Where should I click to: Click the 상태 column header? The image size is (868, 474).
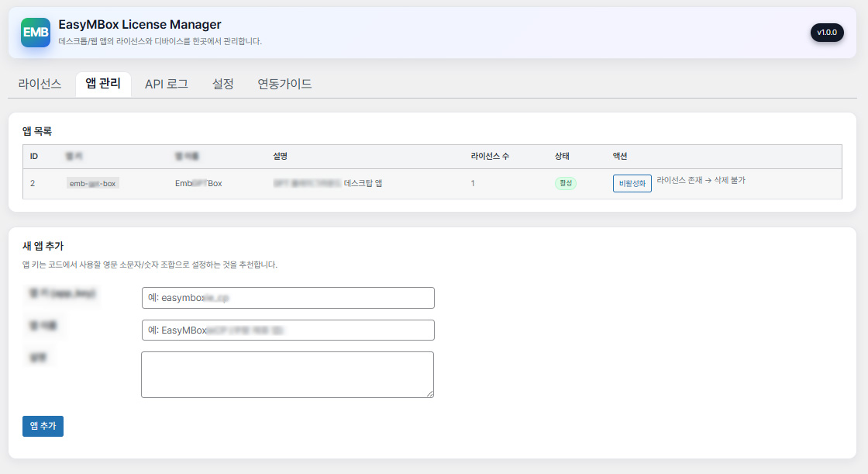pyautogui.click(x=564, y=157)
